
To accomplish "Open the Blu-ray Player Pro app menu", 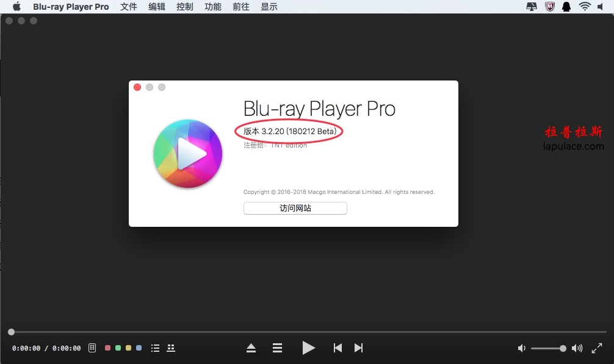I will 71,7.
